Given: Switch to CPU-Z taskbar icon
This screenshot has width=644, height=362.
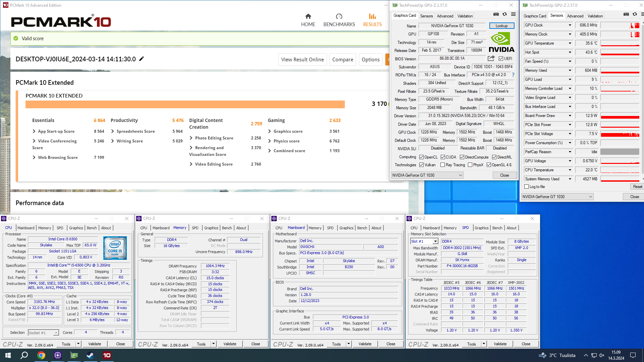Looking at the screenshot, I should [x=58, y=355].
